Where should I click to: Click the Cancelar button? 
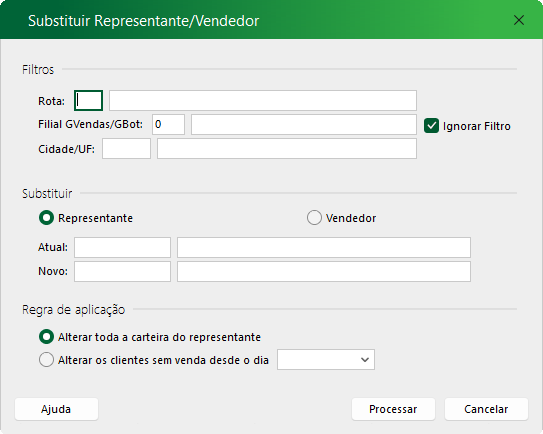point(486,409)
